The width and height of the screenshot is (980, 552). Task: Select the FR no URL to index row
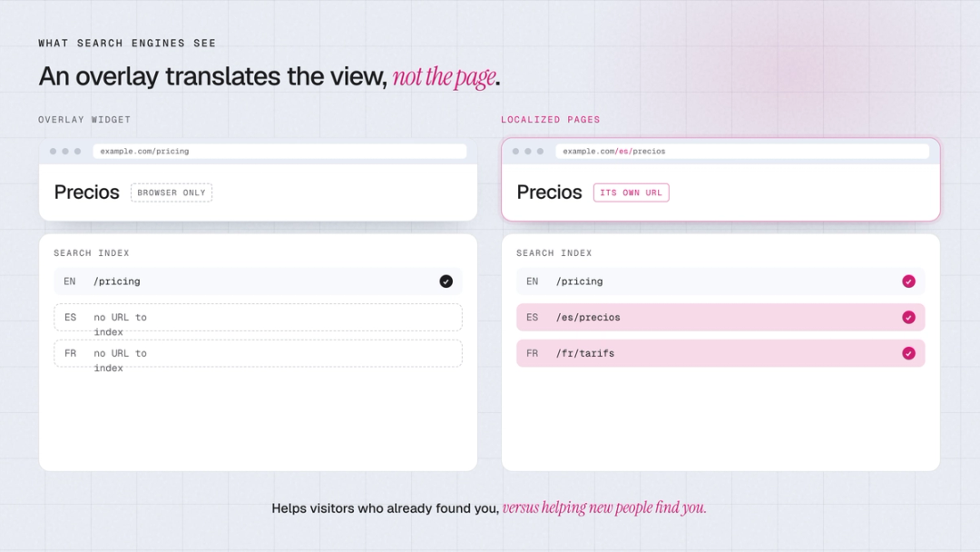[258, 353]
